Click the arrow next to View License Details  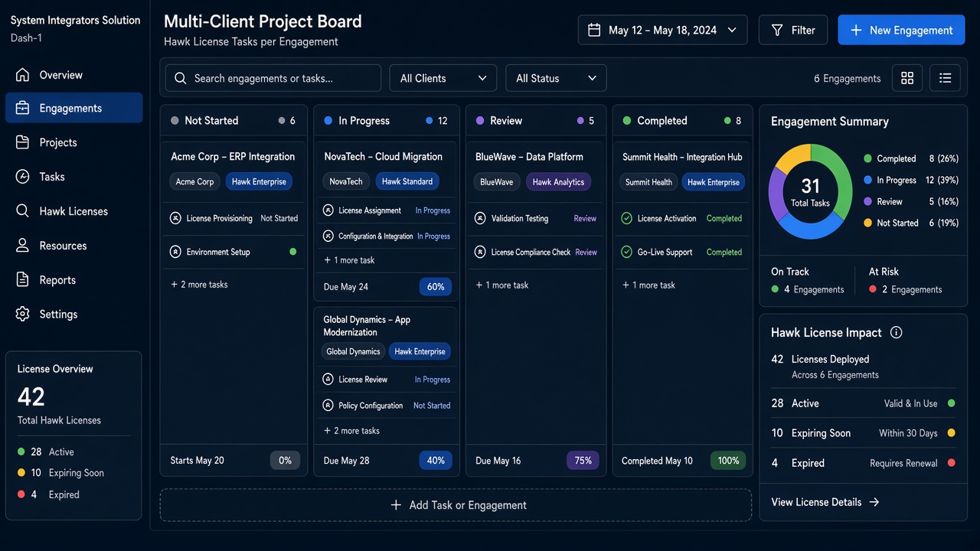[x=874, y=502]
